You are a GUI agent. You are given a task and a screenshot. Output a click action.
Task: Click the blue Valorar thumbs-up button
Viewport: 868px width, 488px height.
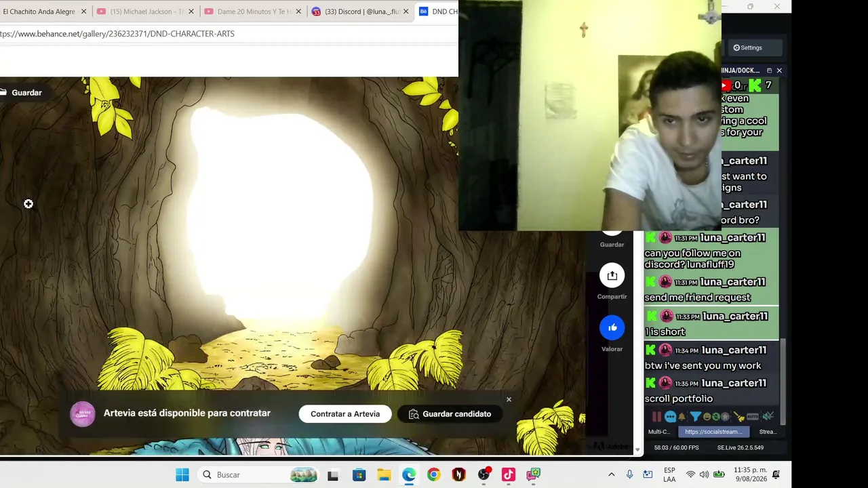(x=612, y=328)
